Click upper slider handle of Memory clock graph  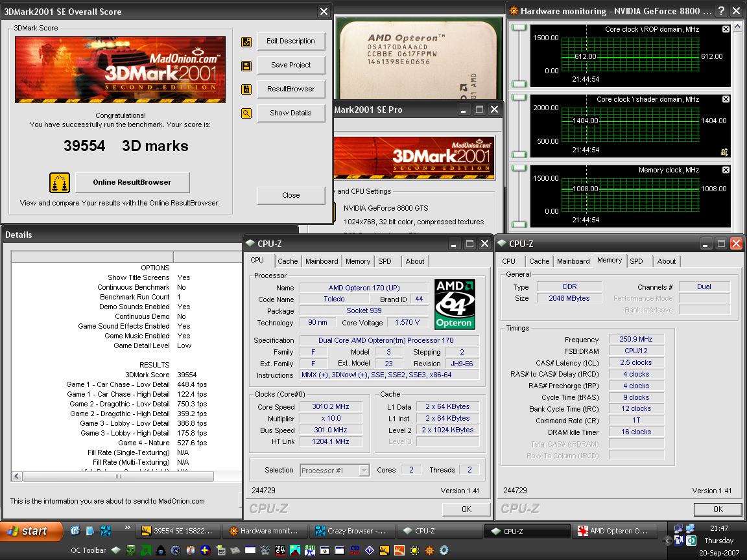click(x=519, y=169)
